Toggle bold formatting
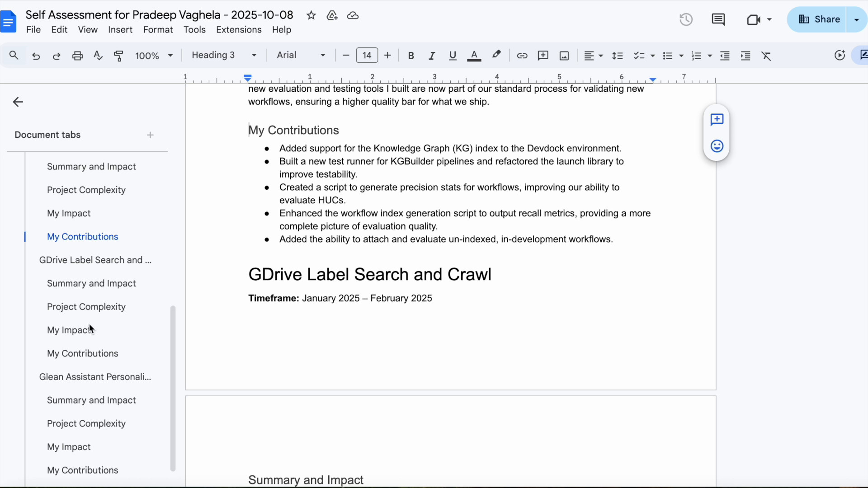The width and height of the screenshot is (868, 488). (411, 55)
